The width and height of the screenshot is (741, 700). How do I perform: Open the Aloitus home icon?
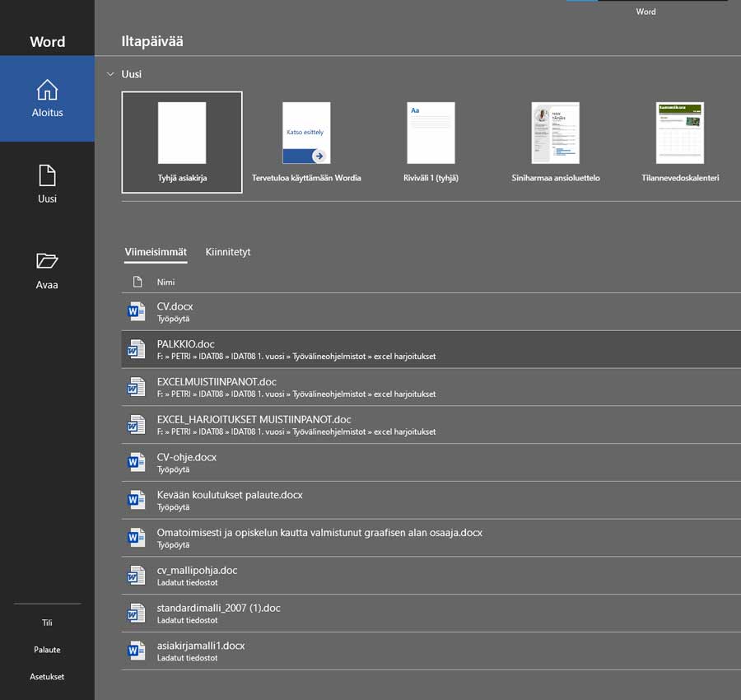click(47, 90)
